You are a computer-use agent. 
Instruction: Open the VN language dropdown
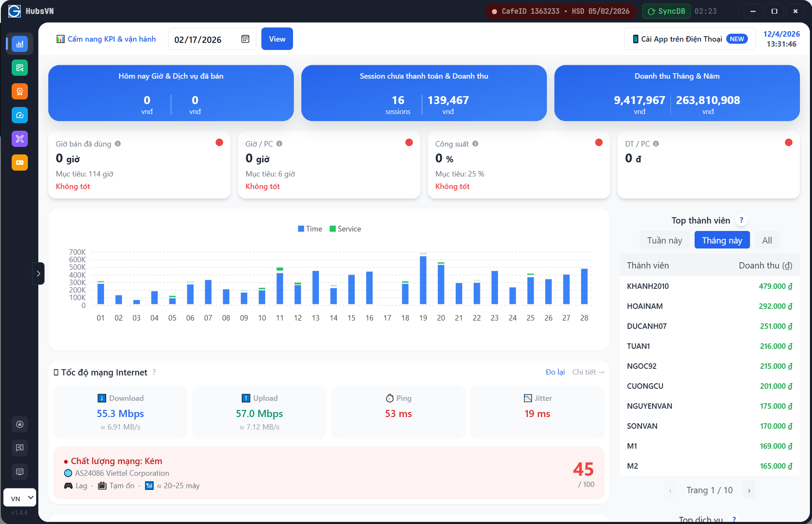(19, 498)
